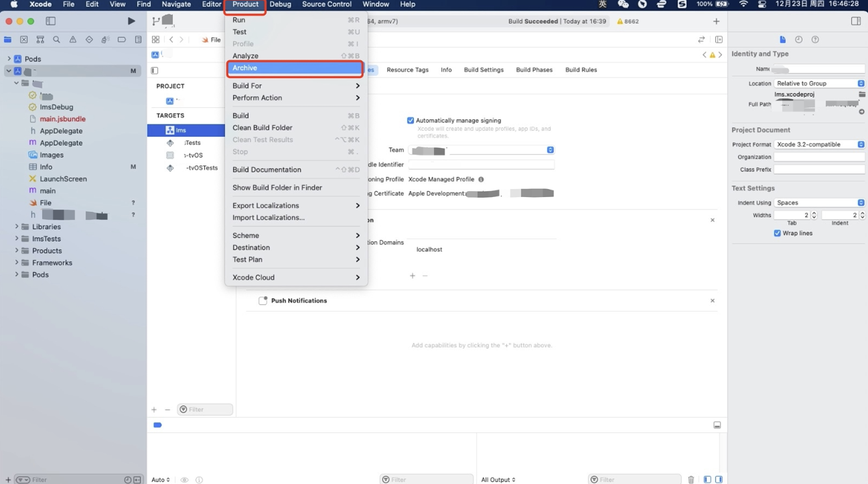Open the Report navigator
Image resolution: width=868 pixels, height=484 pixels.
(x=138, y=40)
